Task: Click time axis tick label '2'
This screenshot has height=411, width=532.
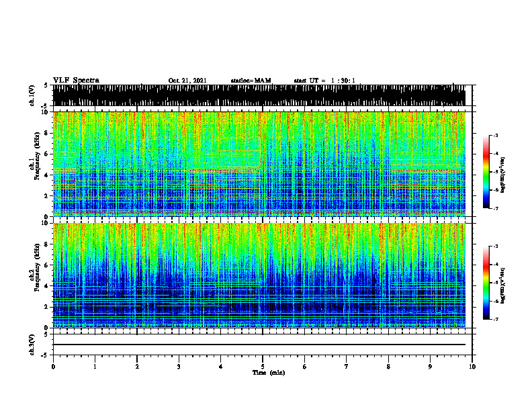Action: (x=137, y=367)
